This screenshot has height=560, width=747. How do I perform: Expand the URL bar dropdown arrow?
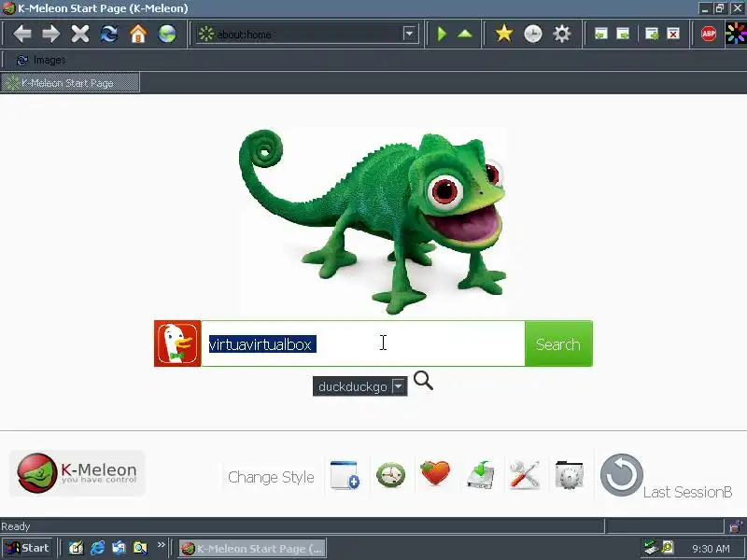tap(409, 34)
